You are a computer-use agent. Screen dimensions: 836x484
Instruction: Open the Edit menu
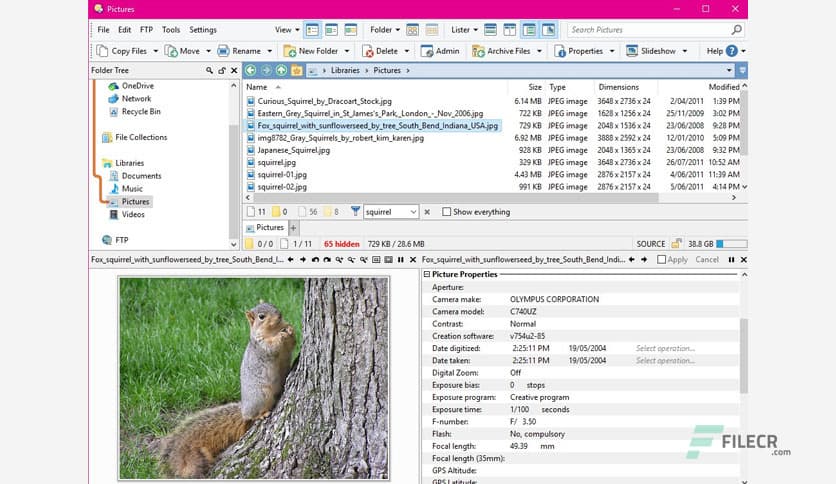(125, 30)
